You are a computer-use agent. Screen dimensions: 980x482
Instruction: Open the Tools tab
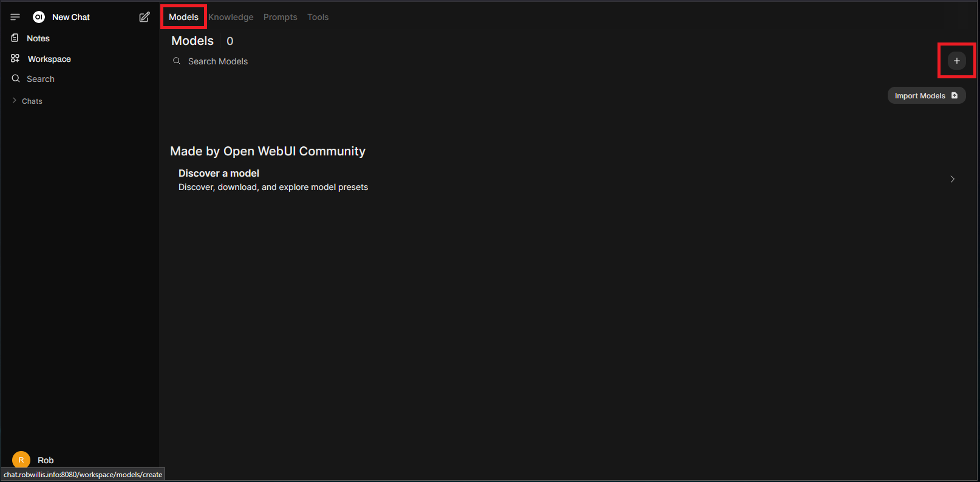coord(318,17)
